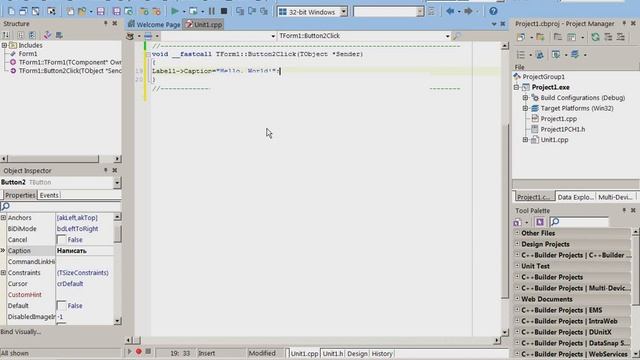
Task: Click the Add New project icon in Project Manager
Action: [521, 37]
